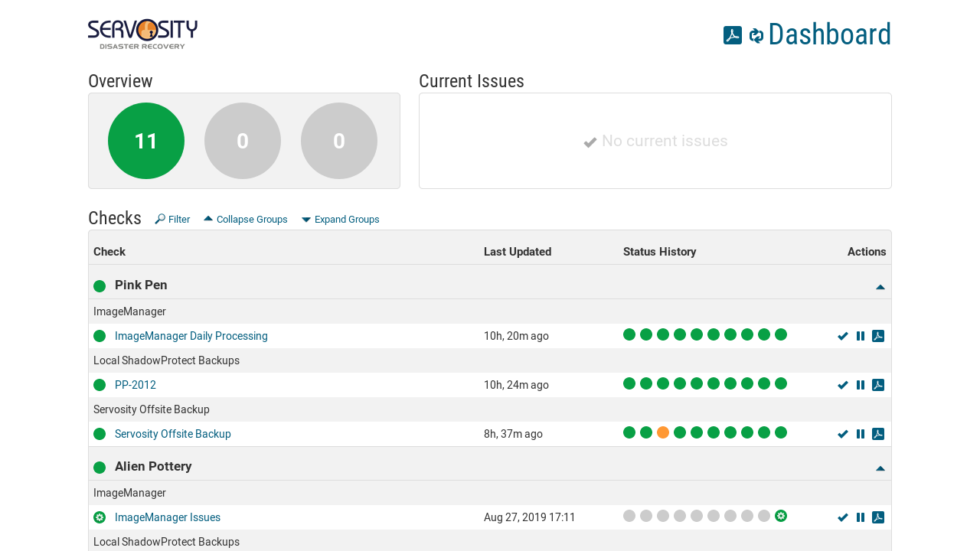Click Collapse Groups above the table

click(x=246, y=220)
